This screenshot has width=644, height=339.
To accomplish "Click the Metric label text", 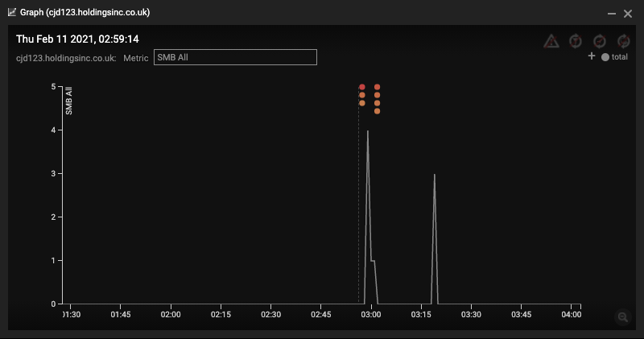I will pyautogui.click(x=135, y=58).
